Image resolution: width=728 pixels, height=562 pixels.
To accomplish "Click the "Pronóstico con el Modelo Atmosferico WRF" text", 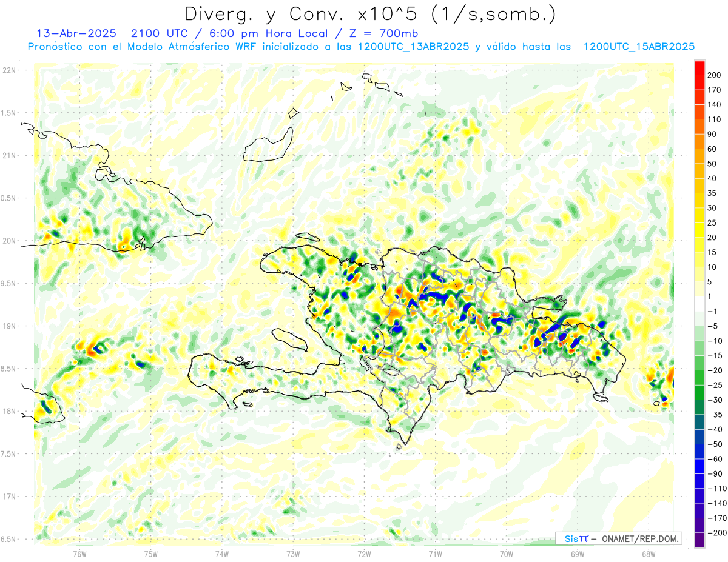I will pos(142,47).
